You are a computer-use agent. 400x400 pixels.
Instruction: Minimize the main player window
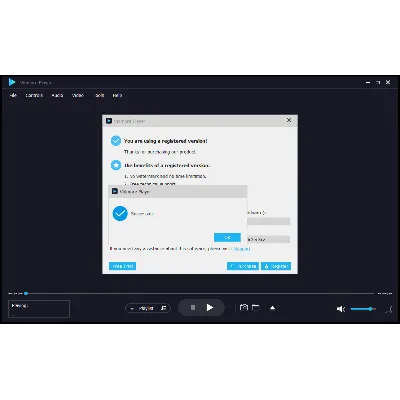pyautogui.click(x=368, y=82)
